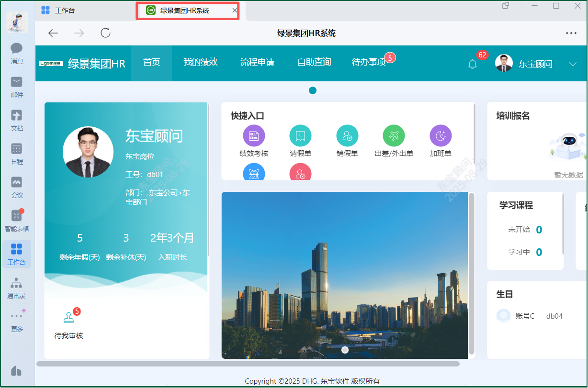588x388 pixels.
Task: Click the carousel dot on the city banner
Action: pos(345,350)
